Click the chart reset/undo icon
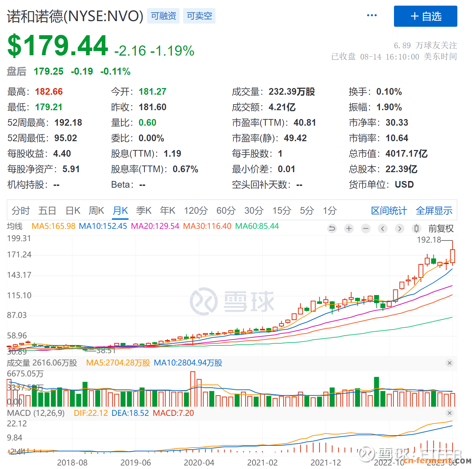The height and width of the screenshot is (469, 476). (x=332, y=229)
